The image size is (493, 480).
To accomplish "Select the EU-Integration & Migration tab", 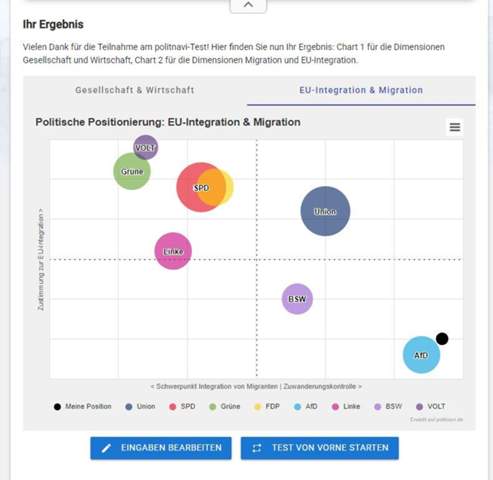I will pyautogui.click(x=361, y=90).
